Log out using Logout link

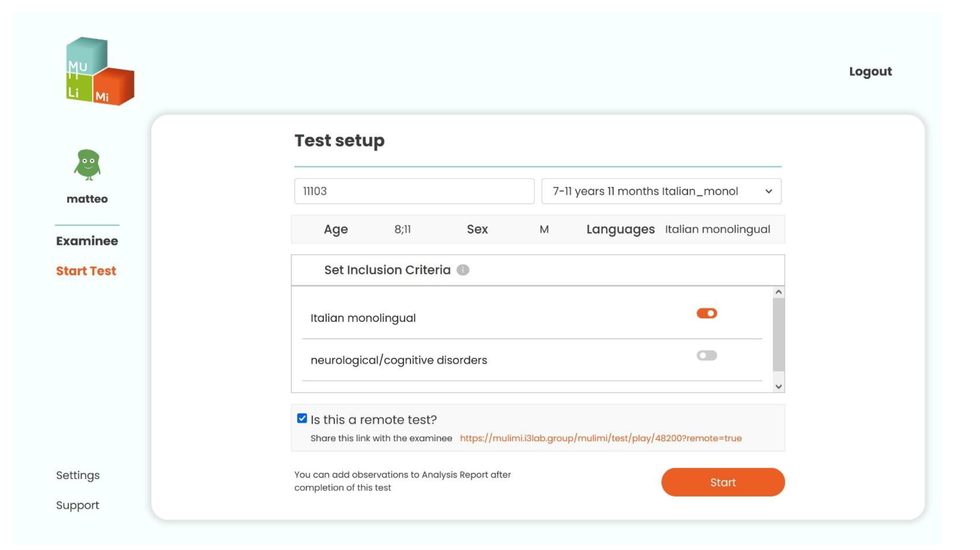click(x=870, y=71)
